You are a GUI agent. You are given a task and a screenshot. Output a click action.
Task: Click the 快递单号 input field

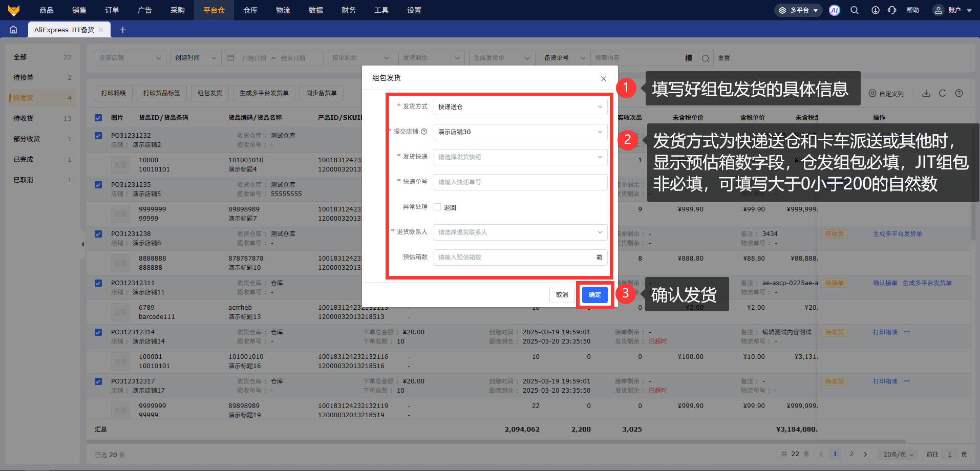click(x=520, y=182)
